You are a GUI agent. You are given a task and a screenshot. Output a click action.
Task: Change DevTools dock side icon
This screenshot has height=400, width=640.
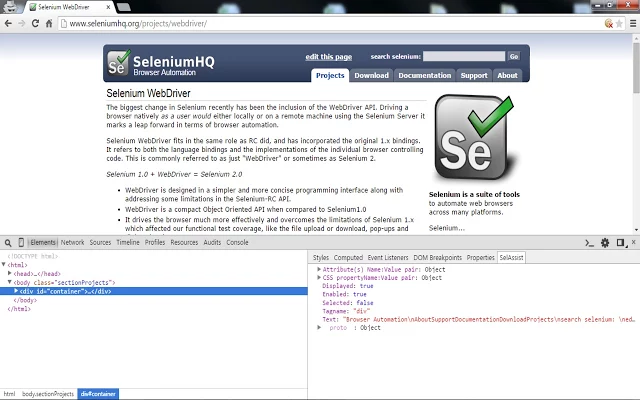point(622,243)
